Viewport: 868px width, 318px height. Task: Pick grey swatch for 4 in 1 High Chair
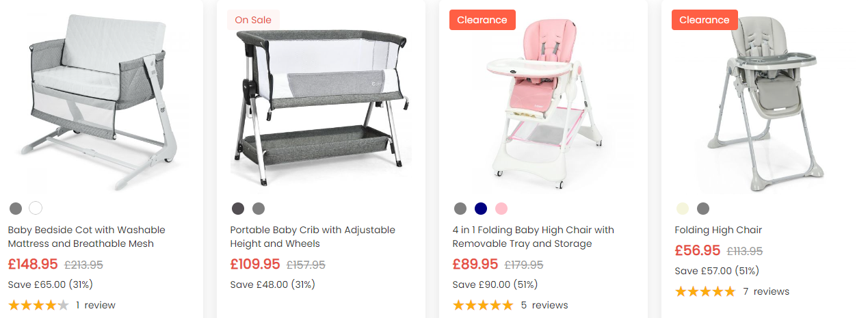click(x=460, y=209)
